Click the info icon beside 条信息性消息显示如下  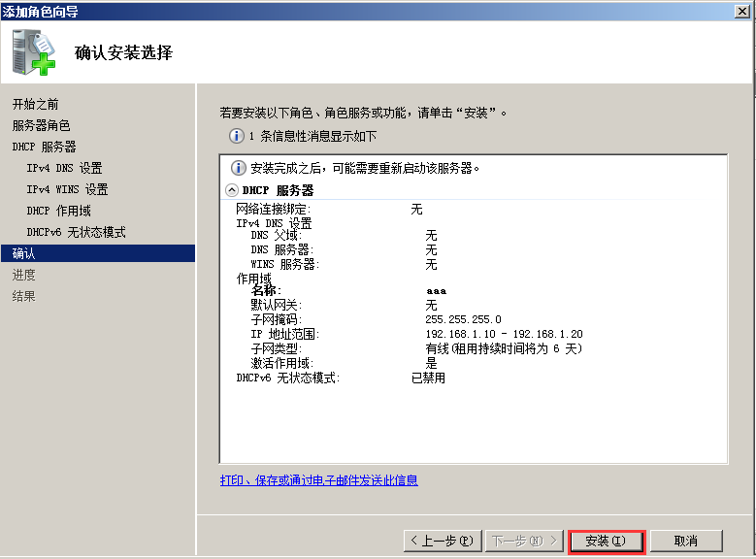coord(236,136)
